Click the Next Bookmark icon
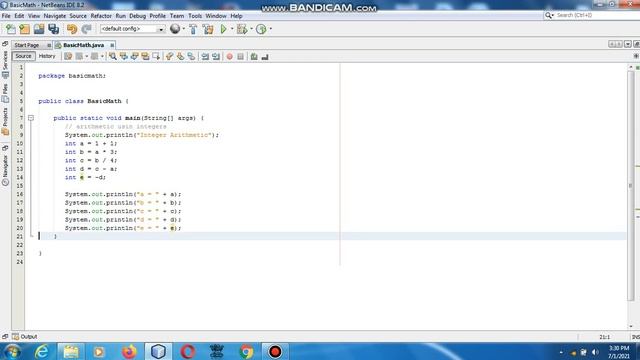 coord(180,56)
